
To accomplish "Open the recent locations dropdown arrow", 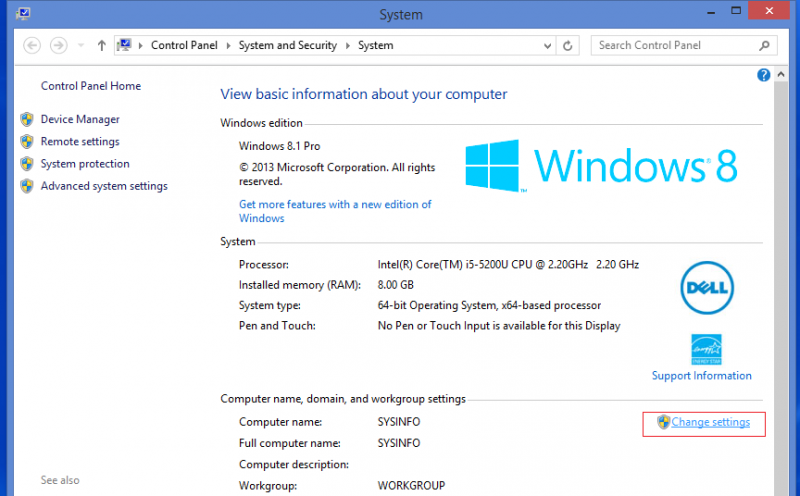I will coord(81,45).
